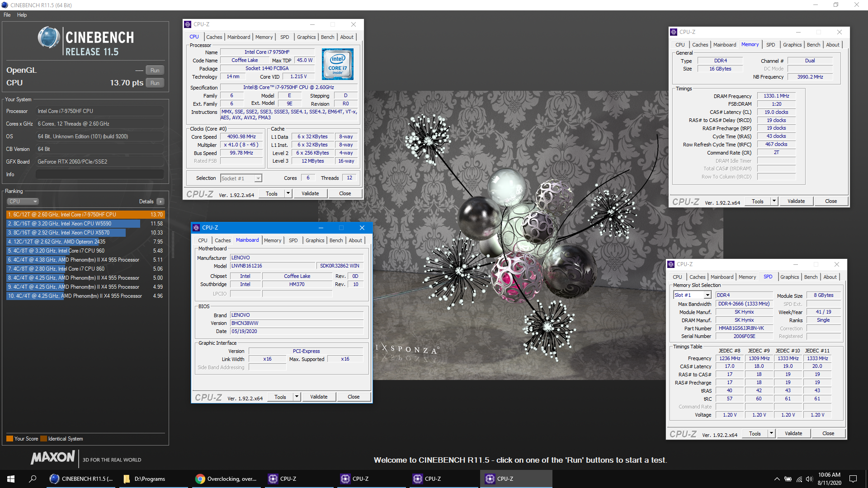Viewport: 868px width, 488px height.
Task: Click part number HMA81GS6JJR8N-VK
Action: (744, 328)
